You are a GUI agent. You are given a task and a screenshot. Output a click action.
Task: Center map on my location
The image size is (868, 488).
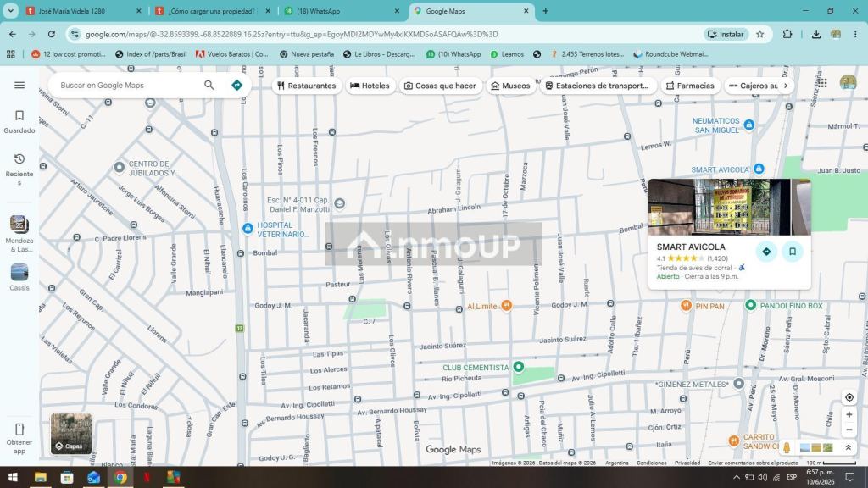point(849,397)
